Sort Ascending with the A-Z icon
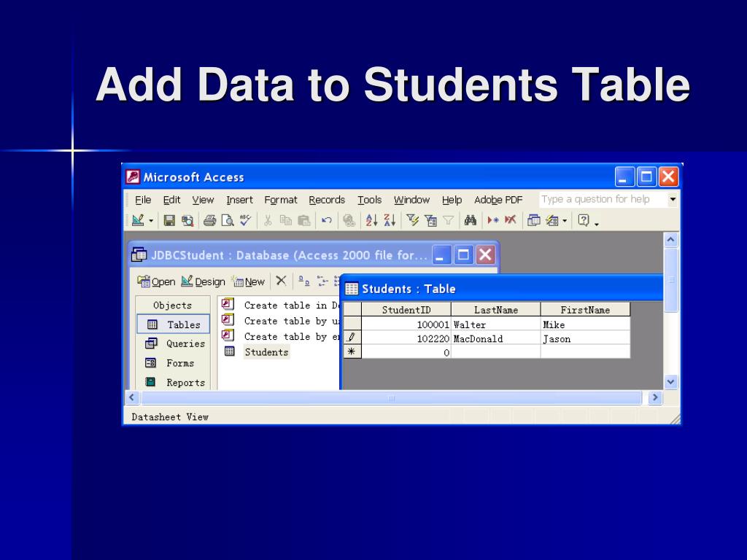Viewport: 747px width, 560px height. coord(371,220)
